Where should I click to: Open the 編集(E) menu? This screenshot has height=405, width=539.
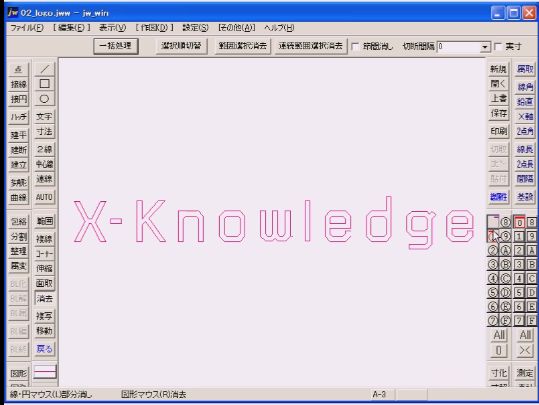[72, 28]
